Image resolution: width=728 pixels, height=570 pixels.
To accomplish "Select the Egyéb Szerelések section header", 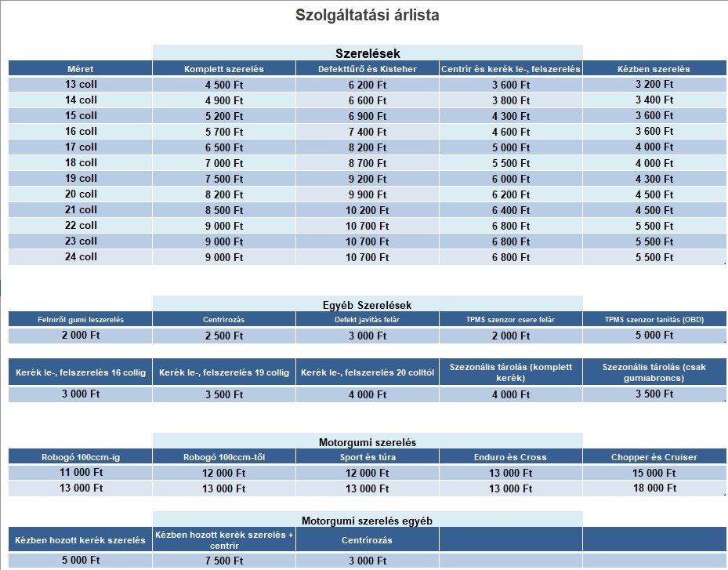I will (x=368, y=304).
